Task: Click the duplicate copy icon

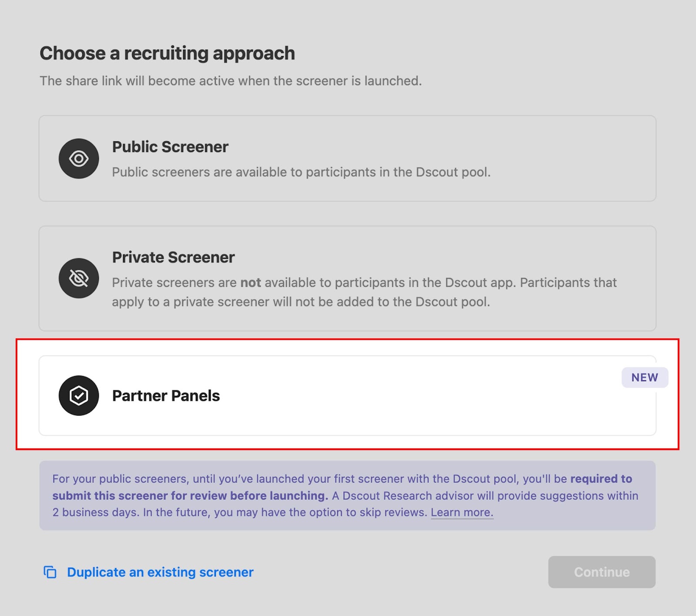Action: (x=50, y=572)
